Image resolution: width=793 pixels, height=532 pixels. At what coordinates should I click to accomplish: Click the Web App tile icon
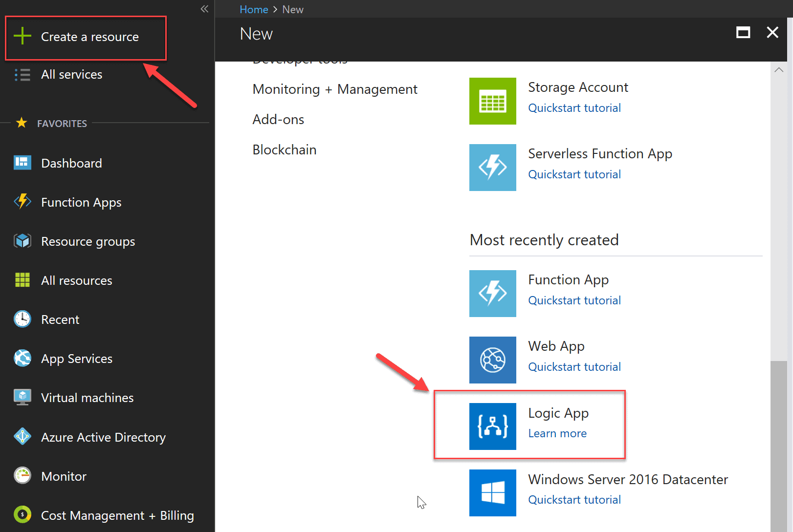(493, 360)
